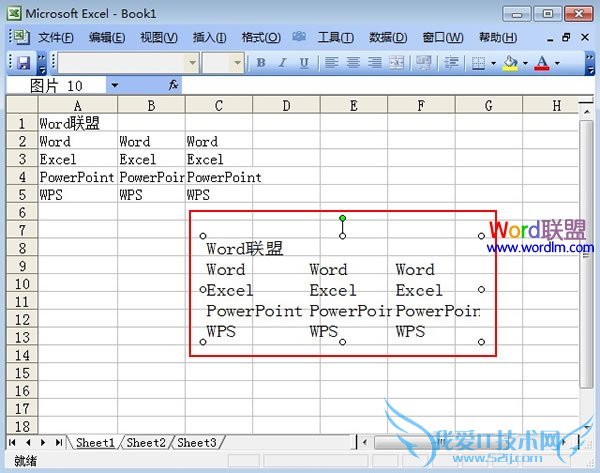Expand standard toolbar options chevron

[x=42, y=63]
